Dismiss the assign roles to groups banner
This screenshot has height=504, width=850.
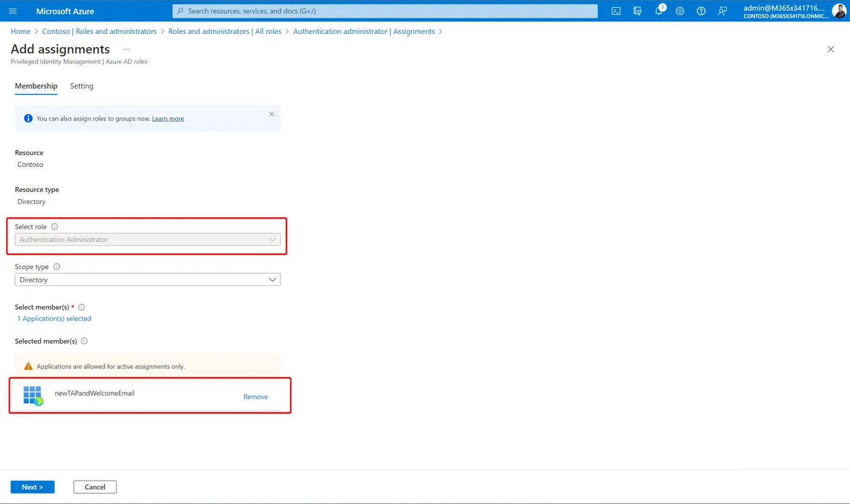coord(271,114)
